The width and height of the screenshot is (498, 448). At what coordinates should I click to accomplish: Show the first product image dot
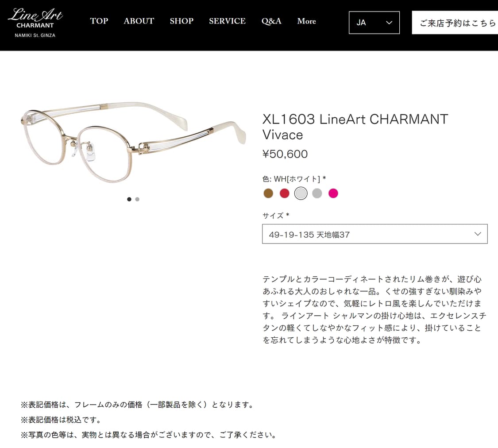point(129,199)
